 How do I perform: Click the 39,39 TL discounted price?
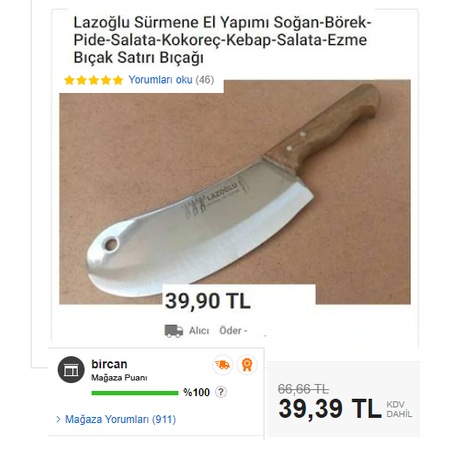[x=330, y=409]
